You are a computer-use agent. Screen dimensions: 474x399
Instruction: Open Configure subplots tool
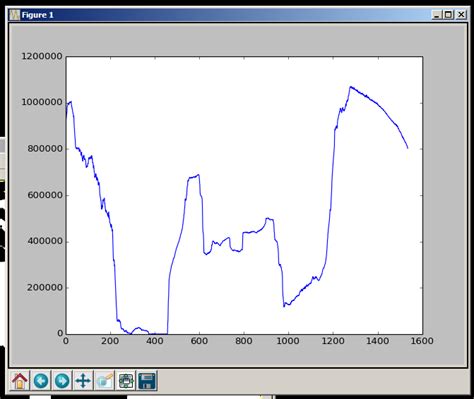(x=126, y=380)
